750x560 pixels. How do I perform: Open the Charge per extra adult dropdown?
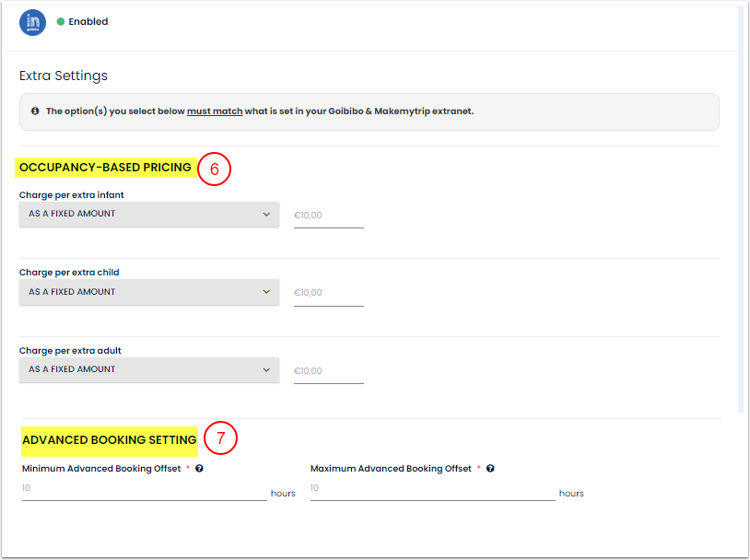[149, 369]
